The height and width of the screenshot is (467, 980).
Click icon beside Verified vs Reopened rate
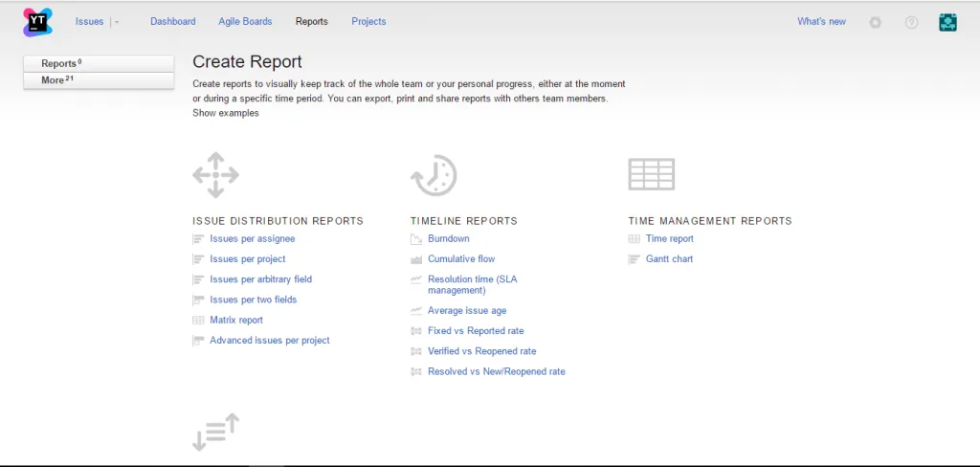point(416,351)
